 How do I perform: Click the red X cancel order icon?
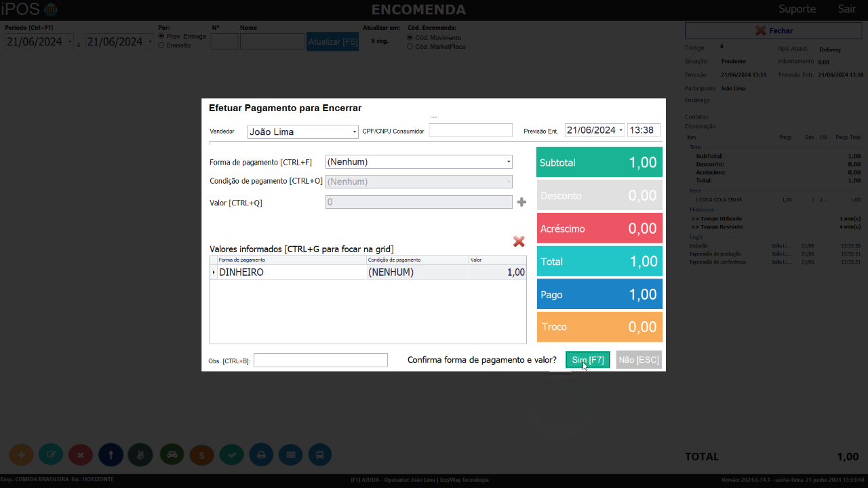tap(81, 455)
